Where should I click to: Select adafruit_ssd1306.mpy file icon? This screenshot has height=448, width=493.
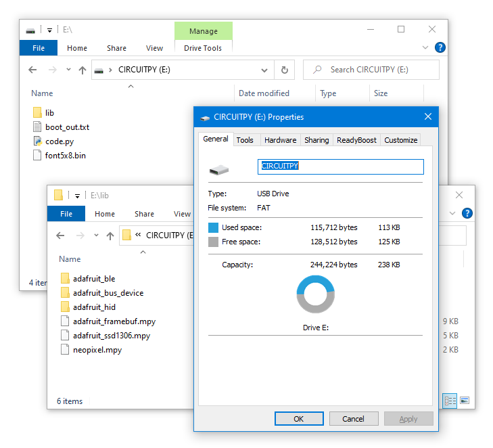coord(65,336)
